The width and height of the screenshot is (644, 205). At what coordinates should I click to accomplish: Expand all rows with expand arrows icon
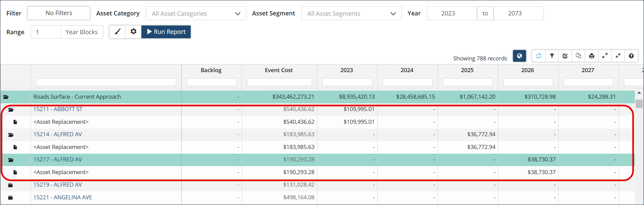(605, 56)
